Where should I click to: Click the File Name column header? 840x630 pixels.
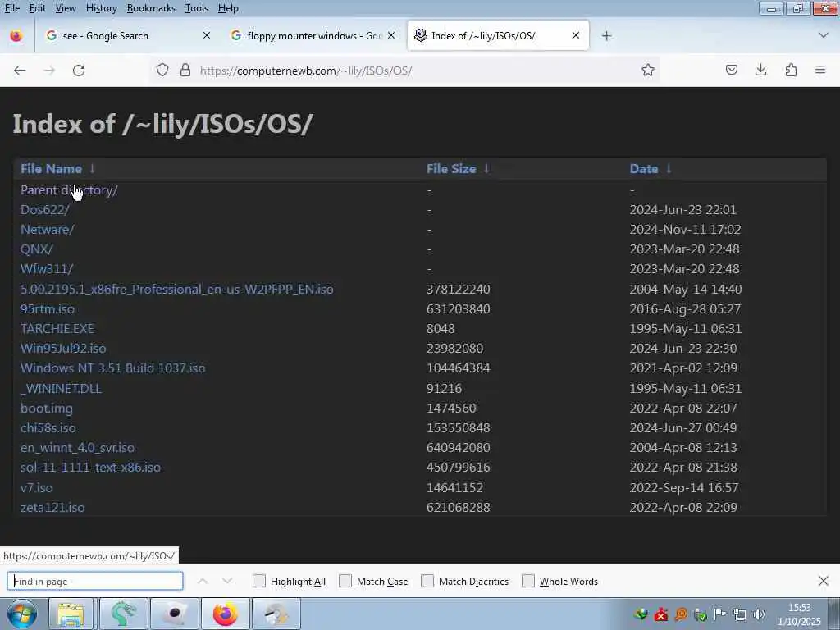tap(52, 168)
